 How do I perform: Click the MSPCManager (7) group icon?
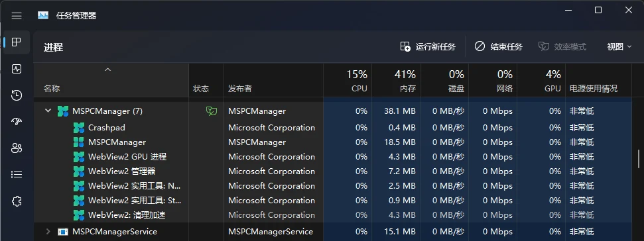point(63,111)
